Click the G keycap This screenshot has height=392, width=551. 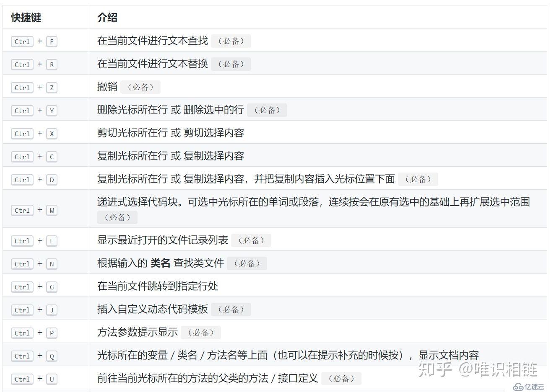point(52,287)
